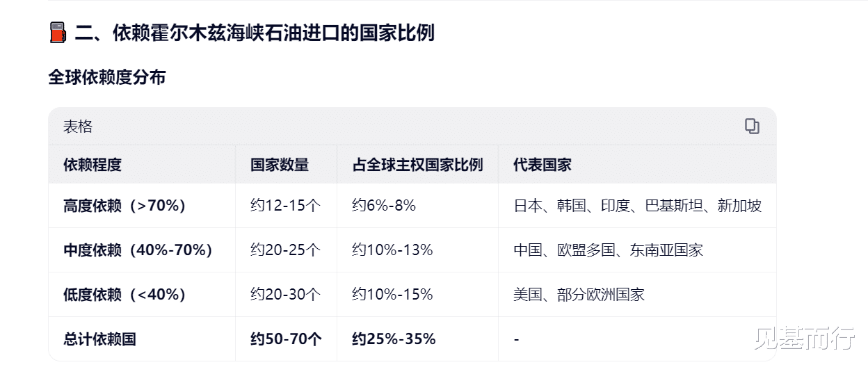Click the 低度依赖（<40%）row label
Screen dimensions: 868x367
coord(124,295)
